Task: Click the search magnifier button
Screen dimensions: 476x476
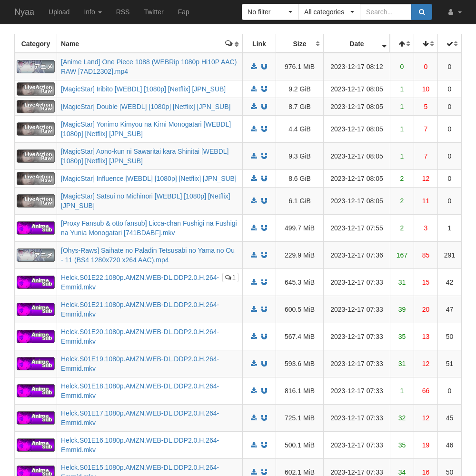Action: [x=421, y=12]
